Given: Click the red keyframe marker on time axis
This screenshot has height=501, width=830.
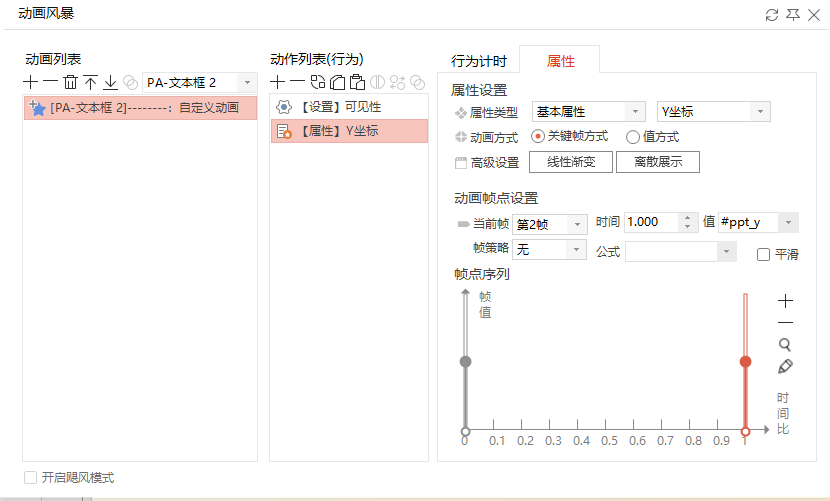Looking at the screenshot, I should pos(745,431).
